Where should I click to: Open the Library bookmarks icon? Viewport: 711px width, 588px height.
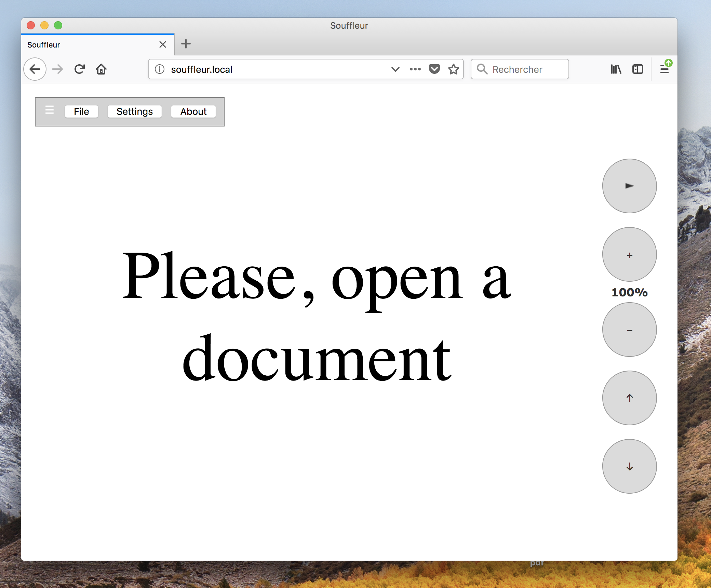click(x=616, y=69)
